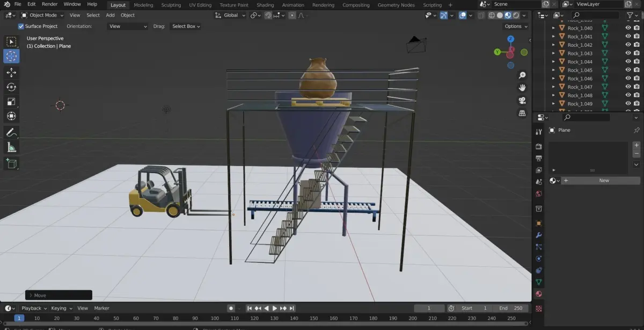The width and height of the screenshot is (644, 330).
Task: Disable rendering of Rock_1.042 camera icon
Action: [636, 45]
